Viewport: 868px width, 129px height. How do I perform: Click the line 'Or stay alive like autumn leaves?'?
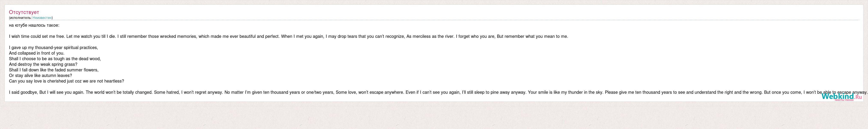pyautogui.click(x=40, y=76)
